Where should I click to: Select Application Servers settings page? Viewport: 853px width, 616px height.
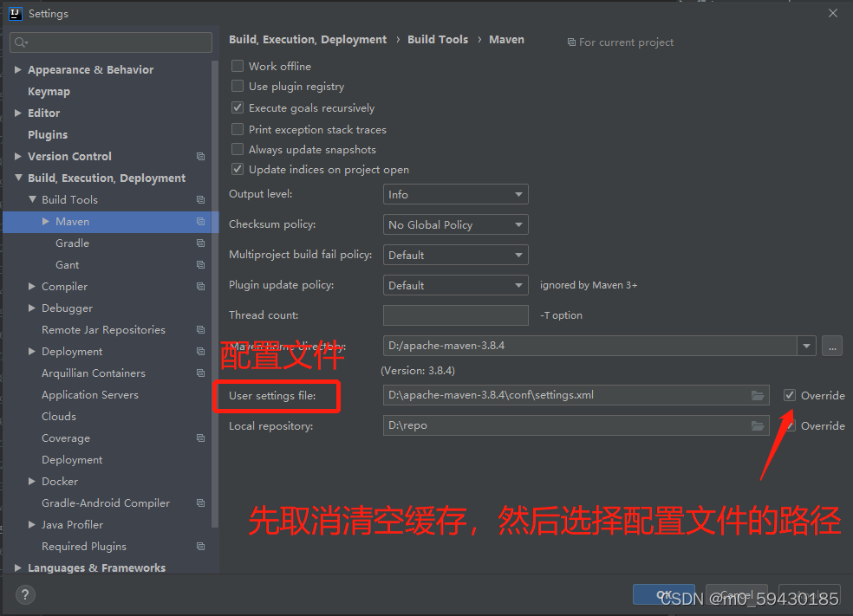click(90, 395)
